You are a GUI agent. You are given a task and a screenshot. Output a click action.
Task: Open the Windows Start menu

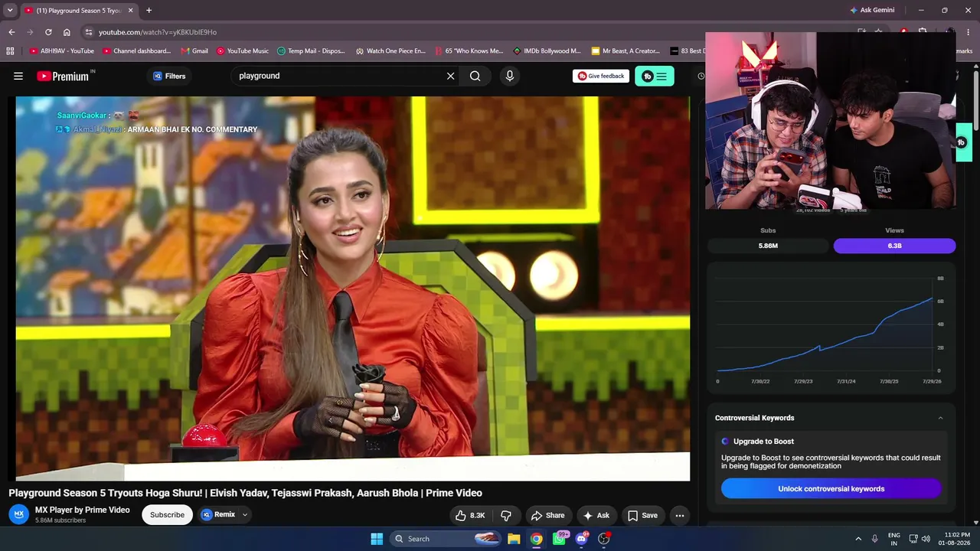[377, 539]
